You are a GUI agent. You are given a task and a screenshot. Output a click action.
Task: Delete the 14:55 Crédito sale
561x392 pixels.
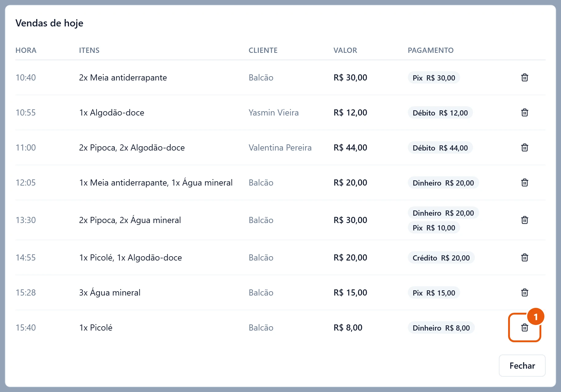pos(524,257)
